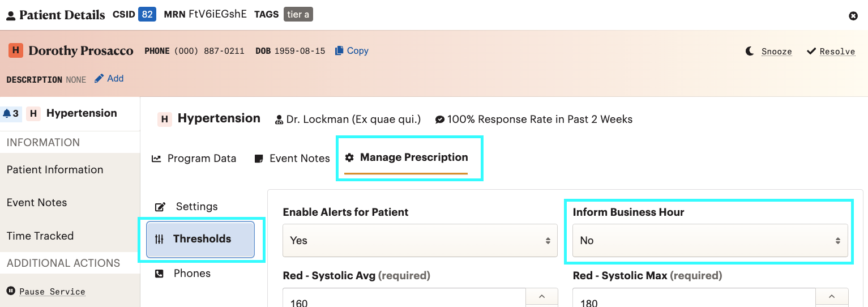Click the Event Notes sticky-note icon
The width and height of the screenshot is (868, 307).
tap(259, 159)
